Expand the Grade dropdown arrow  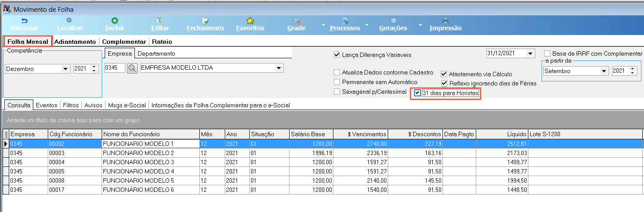click(324, 25)
